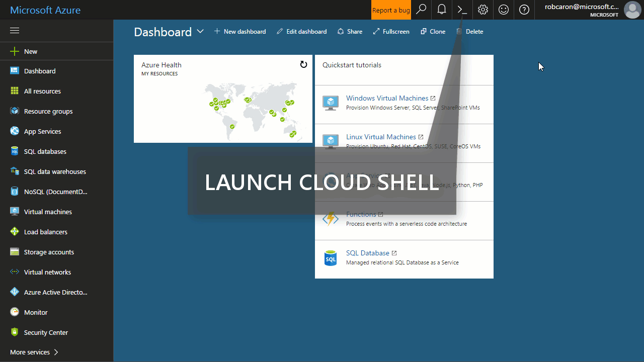This screenshot has height=362, width=644.
Task: Click the SQL data warehouses icon
Action: (x=15, y=171)
